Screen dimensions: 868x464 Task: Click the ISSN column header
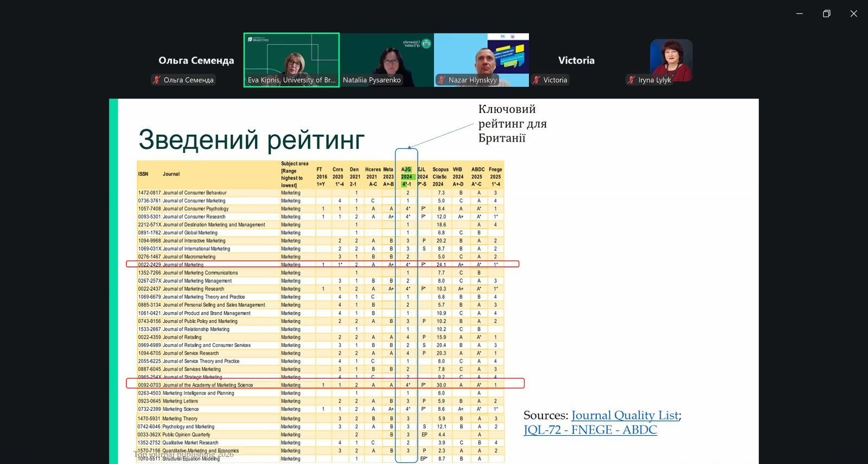pyautogui.click(x=143, y=174)
